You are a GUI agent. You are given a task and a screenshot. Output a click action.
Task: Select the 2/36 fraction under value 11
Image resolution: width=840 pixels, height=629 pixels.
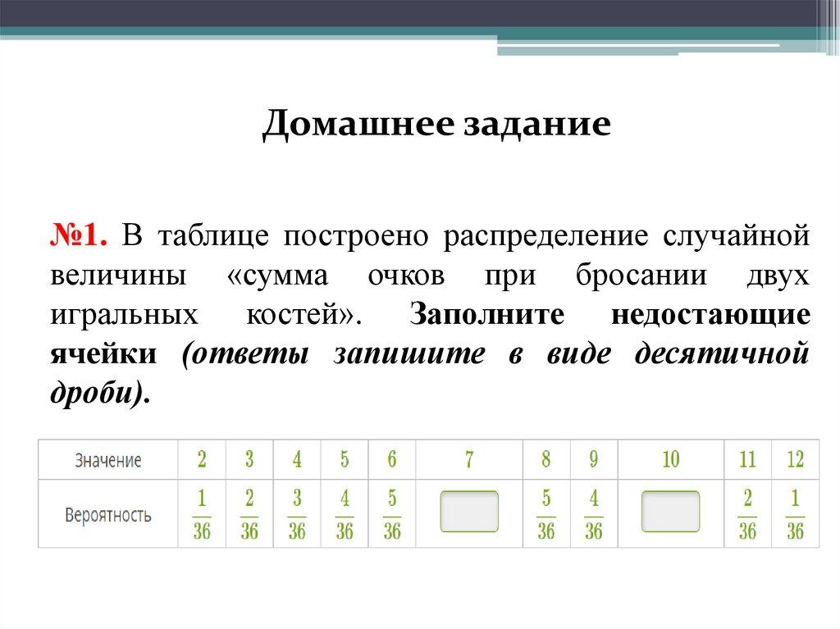747,515
